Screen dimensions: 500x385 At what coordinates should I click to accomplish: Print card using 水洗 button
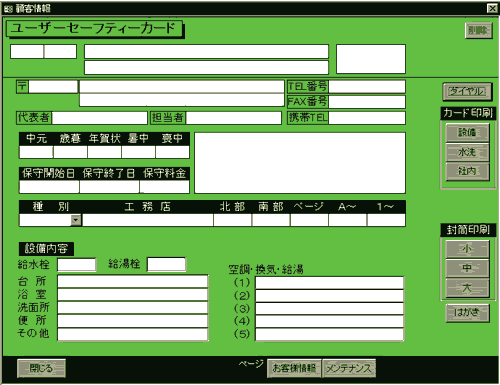pyautogui.click(x=467, y=152)
